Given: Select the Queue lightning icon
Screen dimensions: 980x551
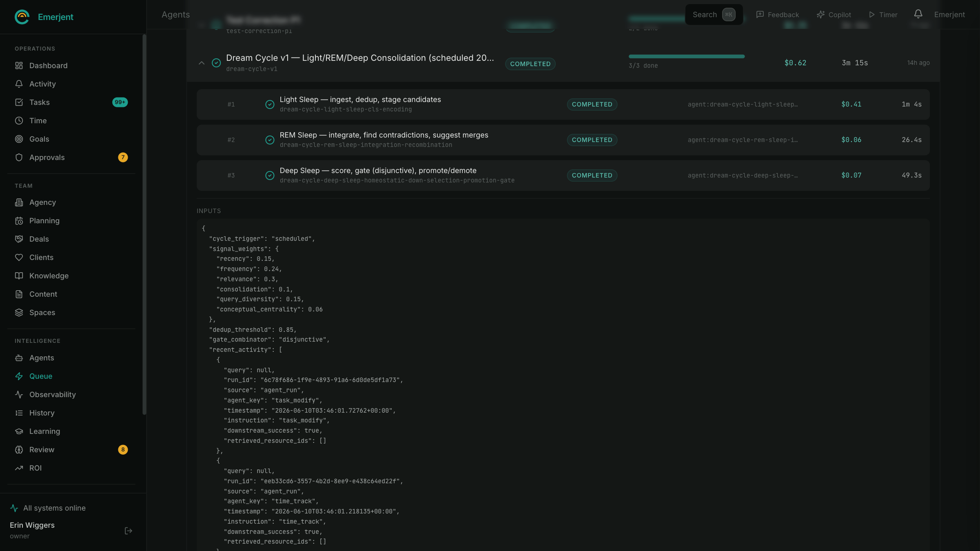Looking at the screenshot, I should [19, 376].
